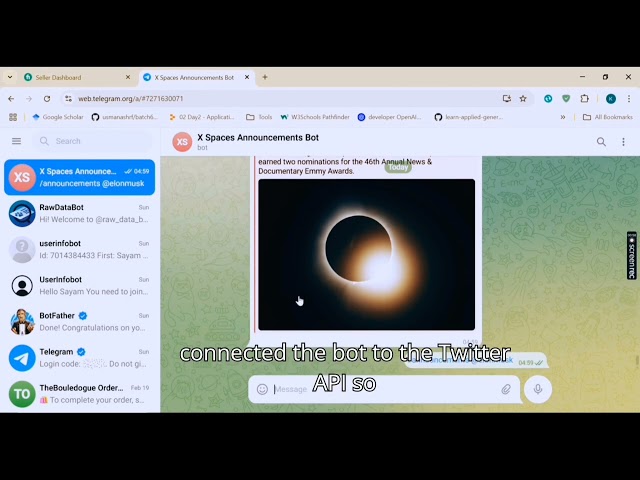The width and height of the screenshot is (640, 480).
Task: Click the Search chats field
Action: (92, 141)
